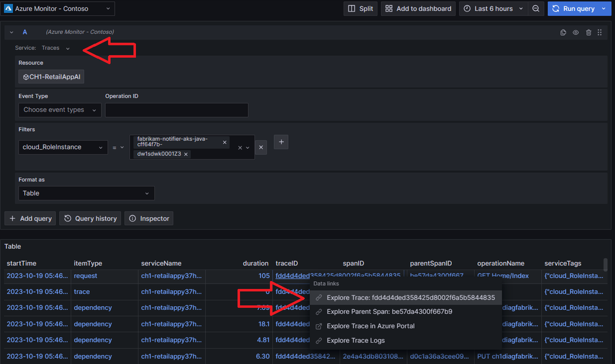Open Query history
The width and height of the screenshot is (615, 364).
(90, 219)
